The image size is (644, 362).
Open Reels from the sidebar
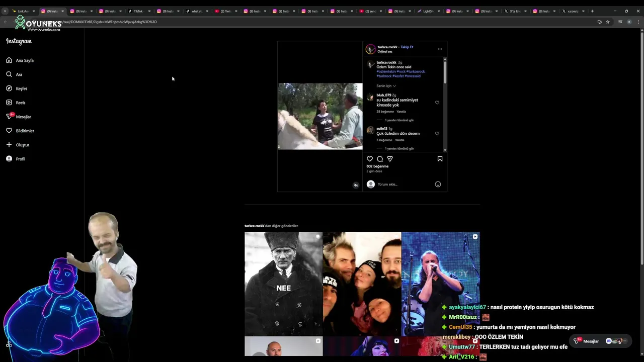click(x=16, y=103)
